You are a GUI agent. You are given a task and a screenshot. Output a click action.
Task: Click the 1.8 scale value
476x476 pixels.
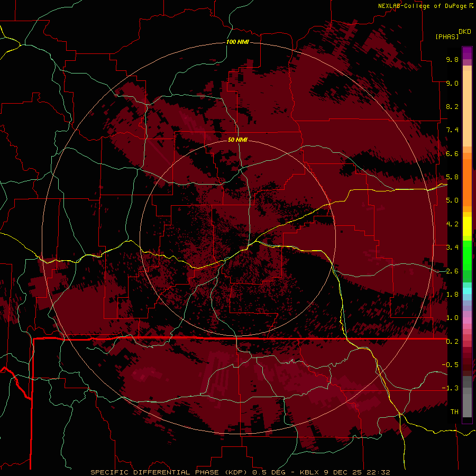tap(452, 295)
